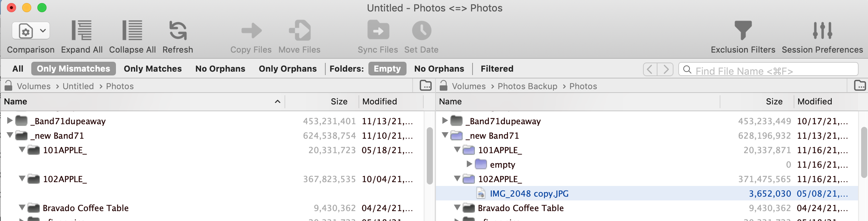
Task: Click the Filtered button
Action: (x=497, y=69)
